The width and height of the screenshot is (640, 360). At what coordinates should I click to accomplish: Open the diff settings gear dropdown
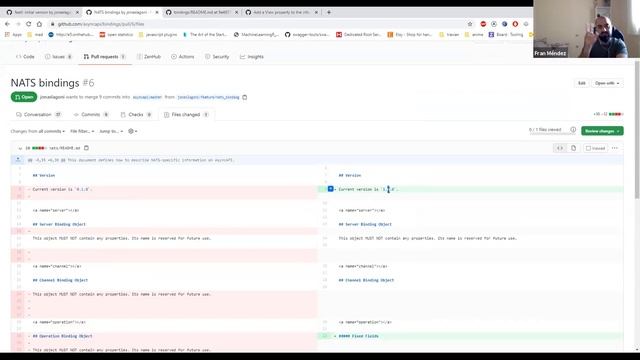(x=133, y=131)
